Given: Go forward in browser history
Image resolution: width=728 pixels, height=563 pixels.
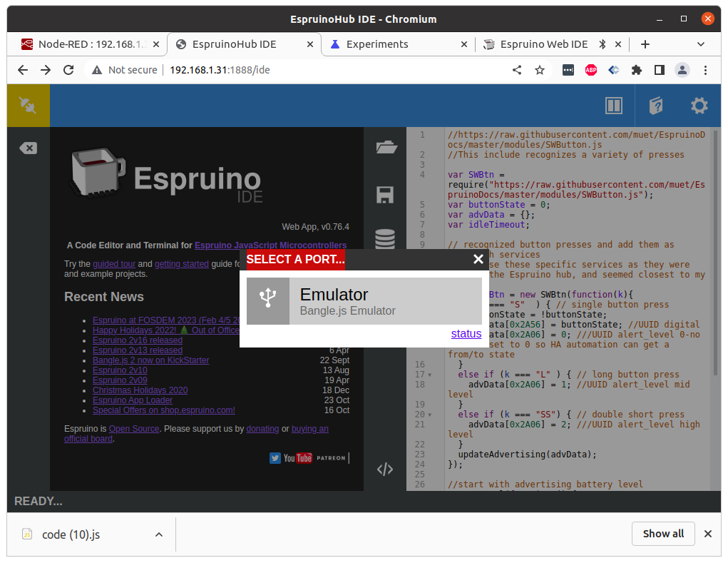Looking at the screenshot, I should 46,70.
